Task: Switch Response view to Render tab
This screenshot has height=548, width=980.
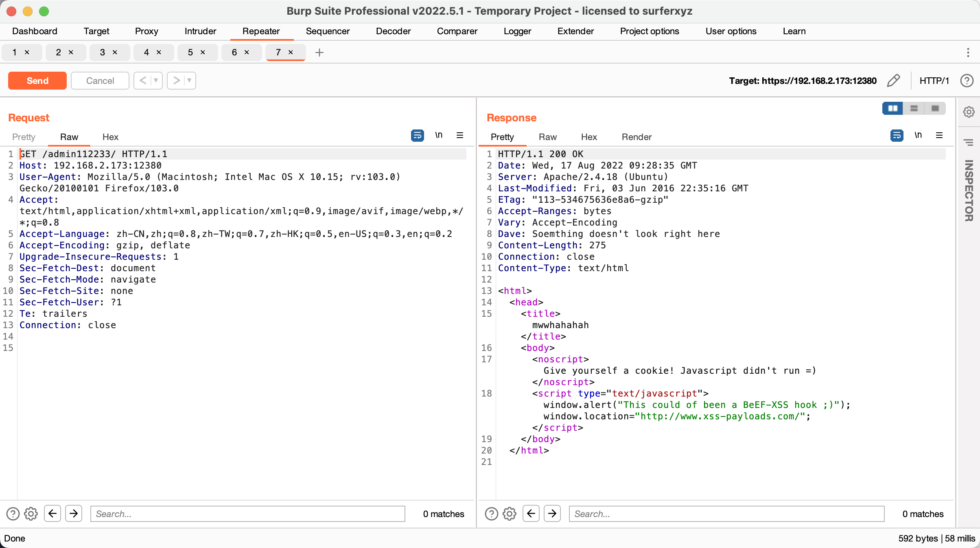Action: click(637, 137)
